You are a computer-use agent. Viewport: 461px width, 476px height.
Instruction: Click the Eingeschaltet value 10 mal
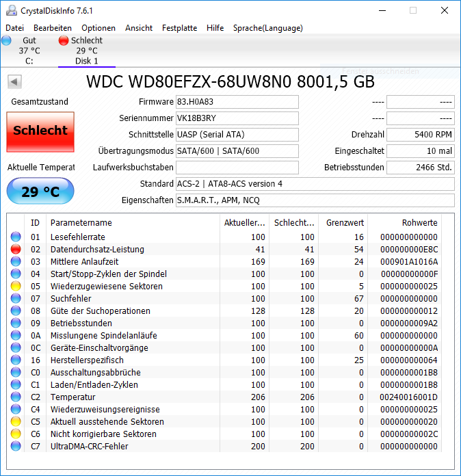click(421, 151)
